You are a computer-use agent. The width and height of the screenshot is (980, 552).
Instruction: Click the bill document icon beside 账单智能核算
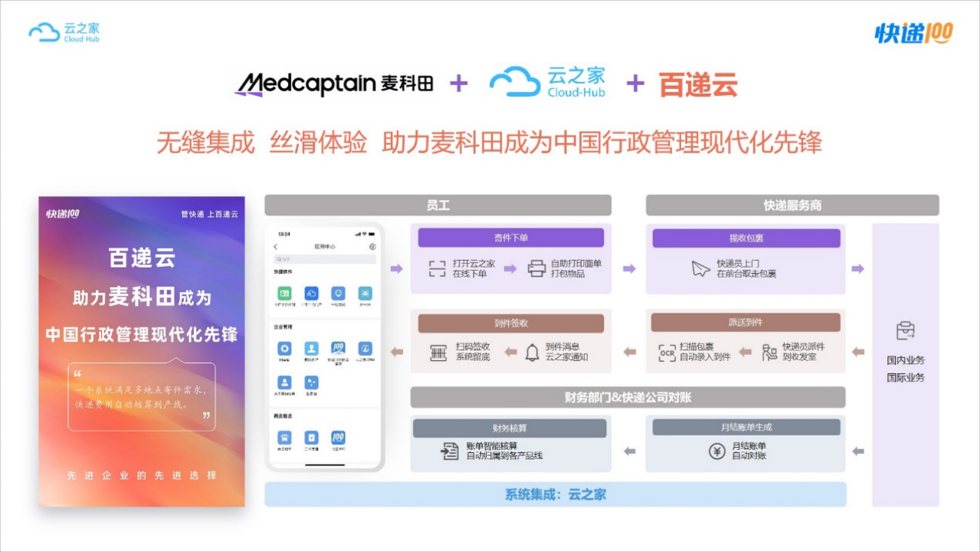pyautogui.click(x=450, y=451)
